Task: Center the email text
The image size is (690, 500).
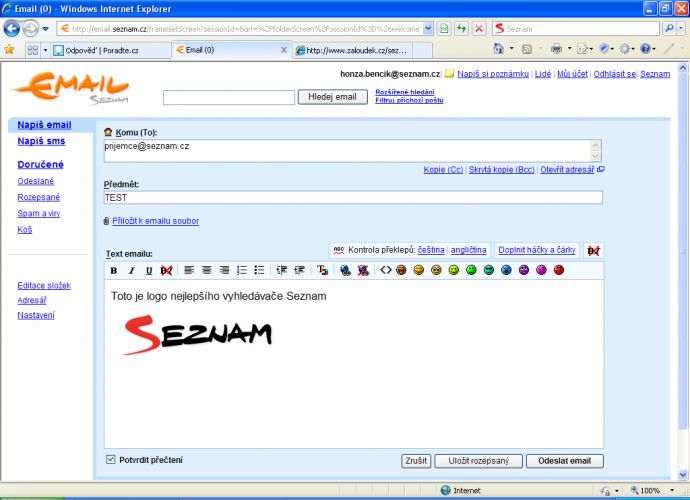Action: pos(207,270)
